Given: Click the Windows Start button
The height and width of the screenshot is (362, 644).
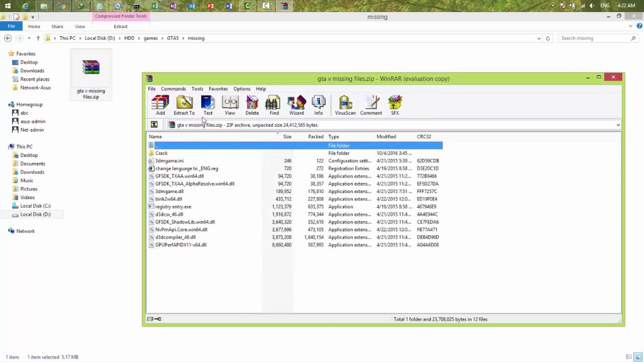Looking at the screenshot, I should tap(8, 6).
